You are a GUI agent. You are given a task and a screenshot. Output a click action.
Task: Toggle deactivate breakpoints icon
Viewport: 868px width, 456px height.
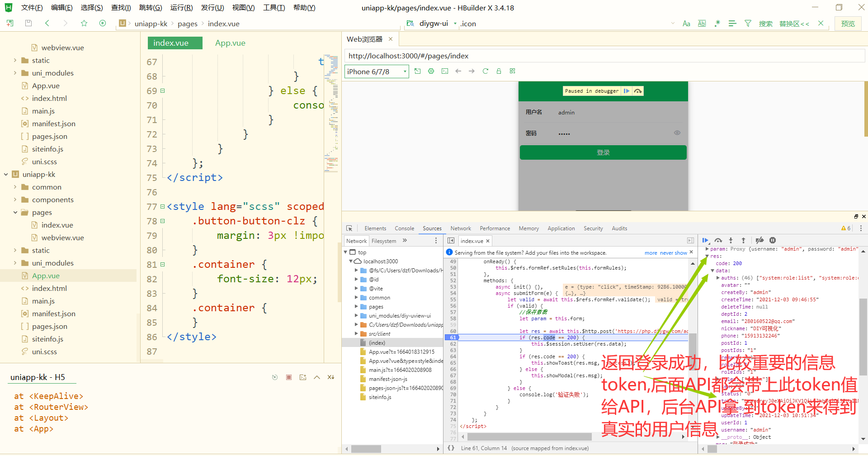pos(760,241)
